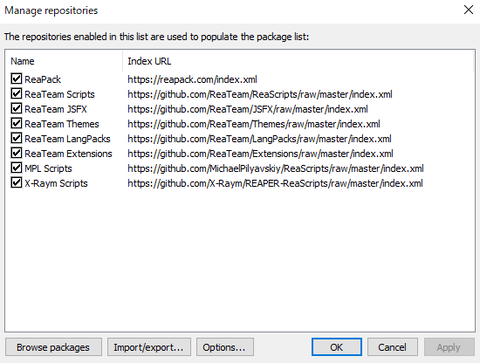Toggle the ReaTeam Extensions checkbox

click(16, 153)
